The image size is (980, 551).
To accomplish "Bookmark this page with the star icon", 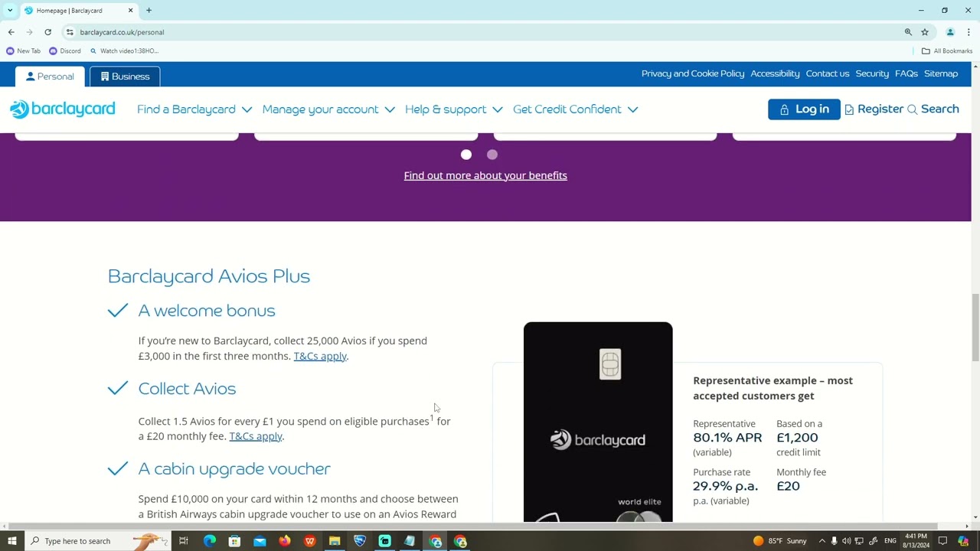I will (x=925, y=32).
